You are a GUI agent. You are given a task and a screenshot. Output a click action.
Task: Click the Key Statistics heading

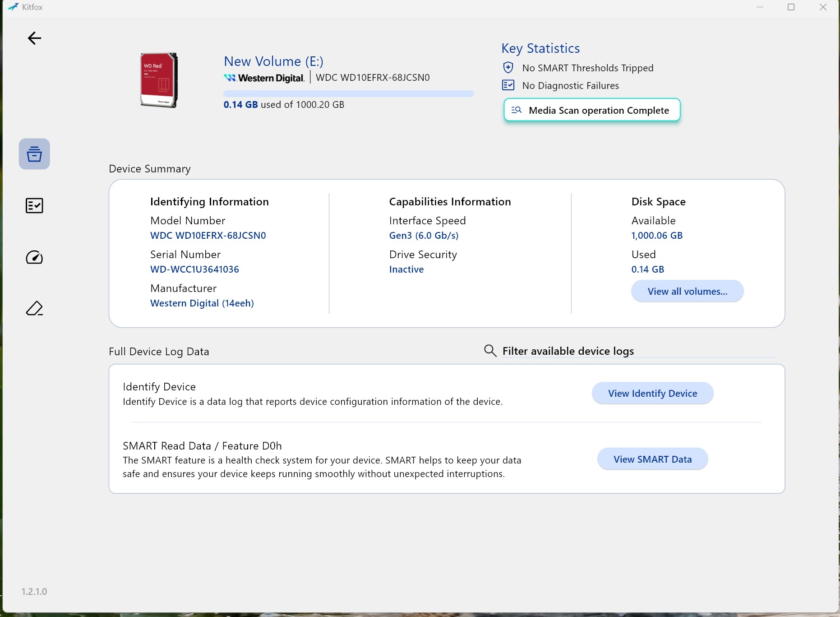(540, 48)
